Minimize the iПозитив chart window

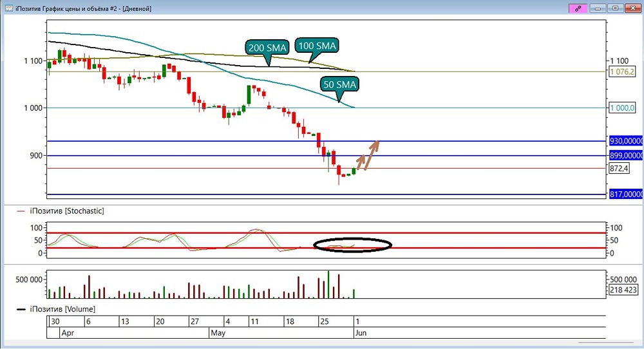598,8
